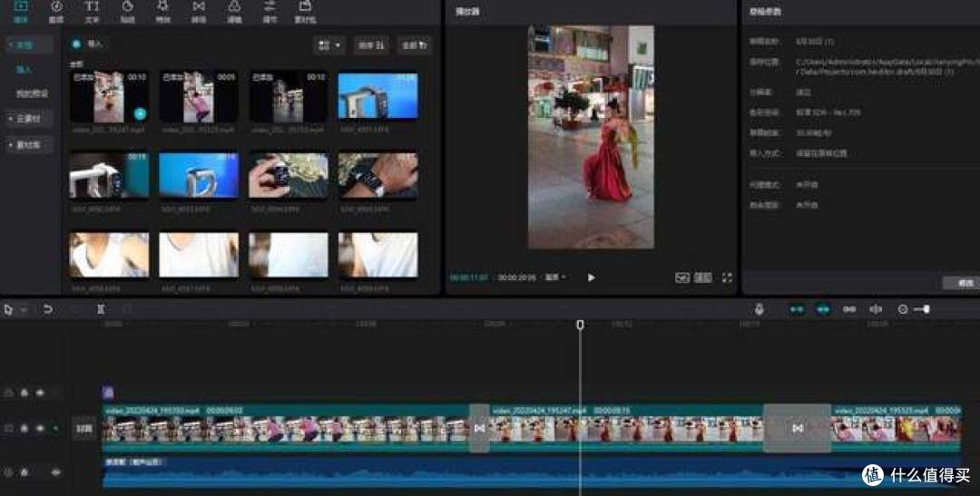Open the 调节 adjustment tab
The height and width of the screenshot is (496, 980).
[x=269, y=11]
